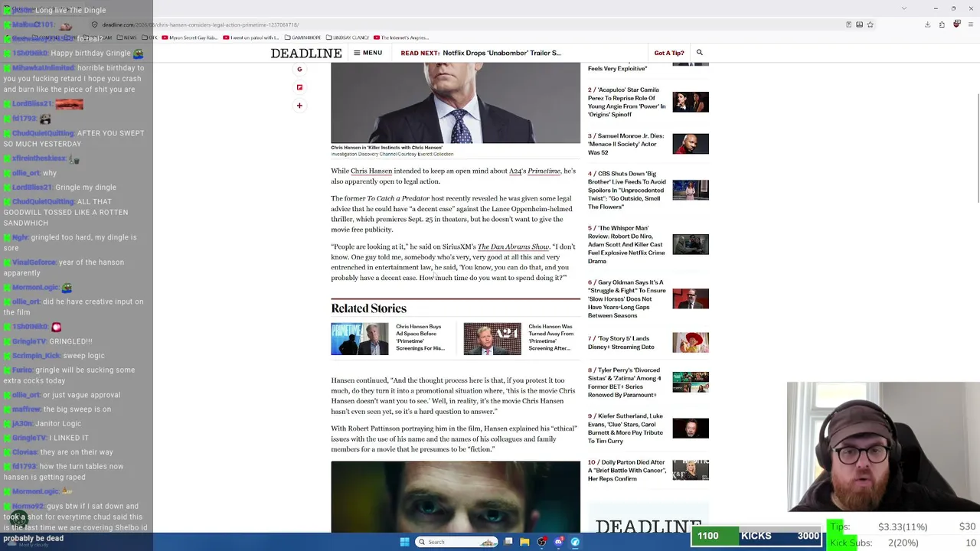Open the Deadline search magnifier icon
Image resolution: width=980 pixels, height=551 pixels.
point(699,53)
